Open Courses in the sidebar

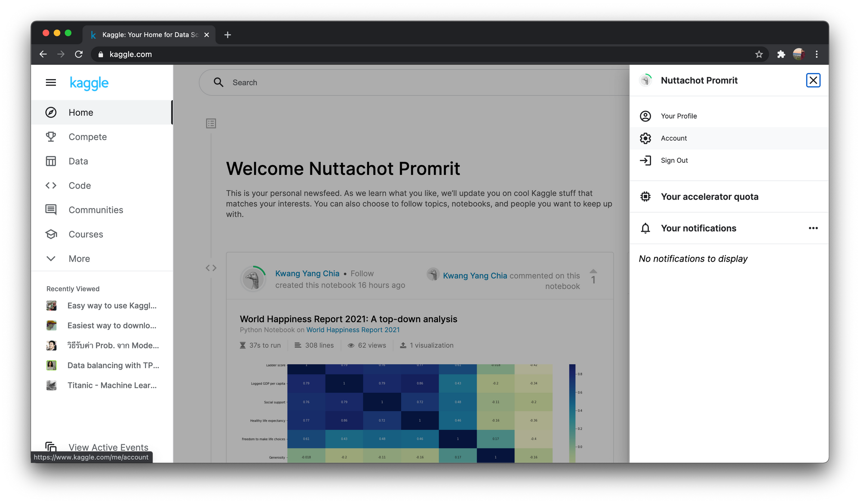(102, 234)
